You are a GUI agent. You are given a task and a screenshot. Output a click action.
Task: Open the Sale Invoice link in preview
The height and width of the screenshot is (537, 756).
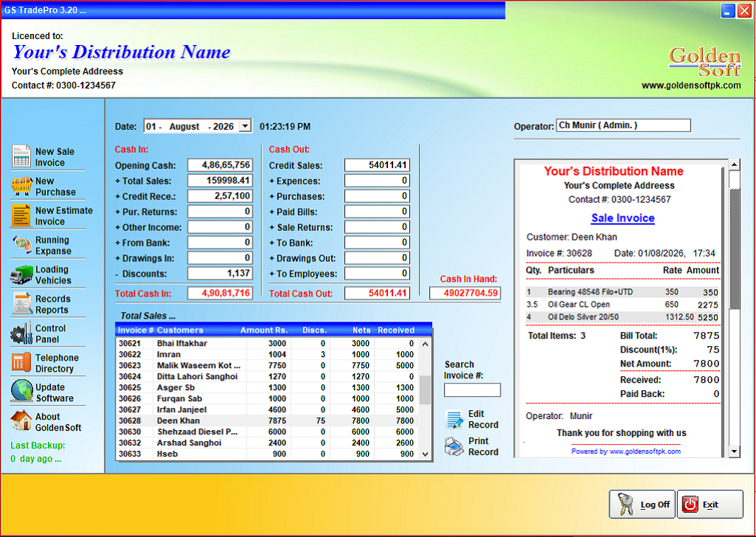pos(623,218)
